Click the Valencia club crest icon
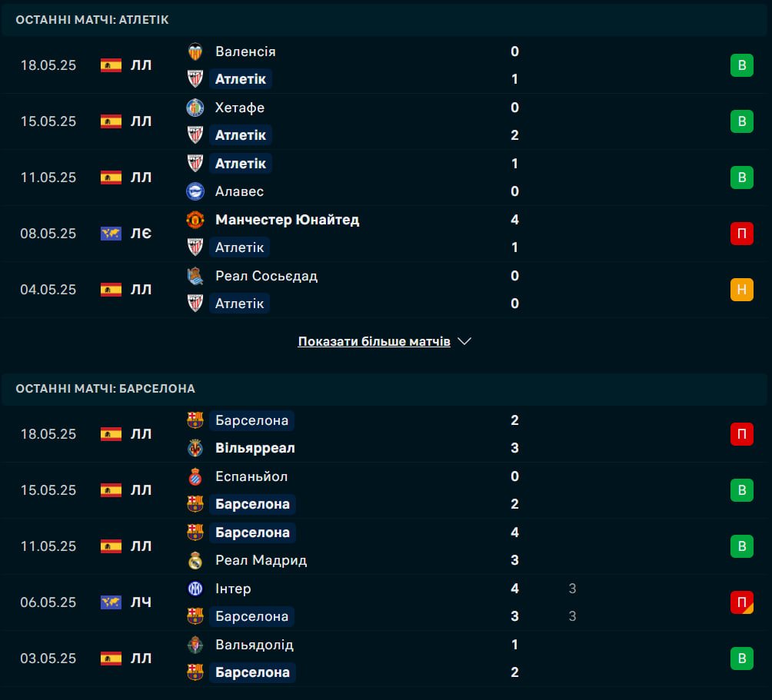Image resolution: width=772 pixels, height=700 pixels. point(195,51)
